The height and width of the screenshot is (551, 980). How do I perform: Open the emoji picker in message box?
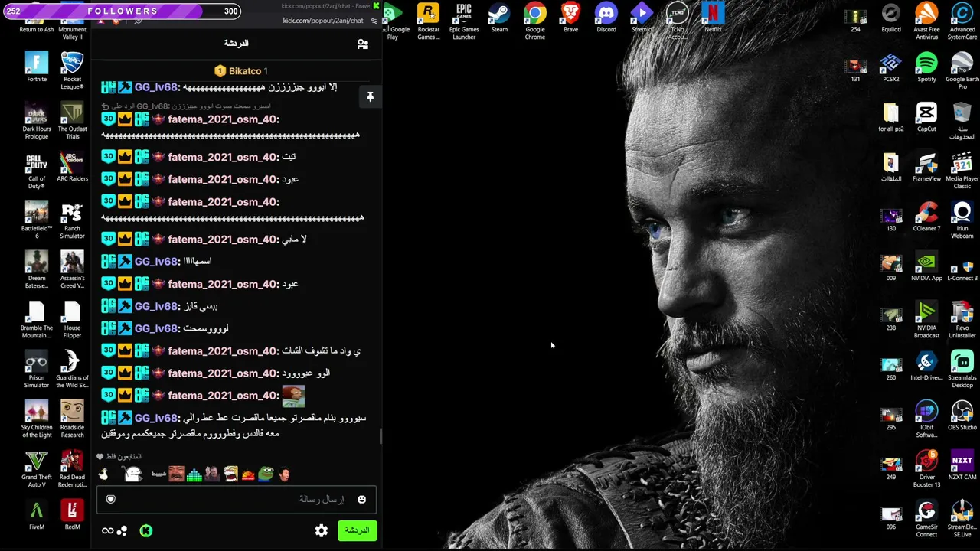361,500
